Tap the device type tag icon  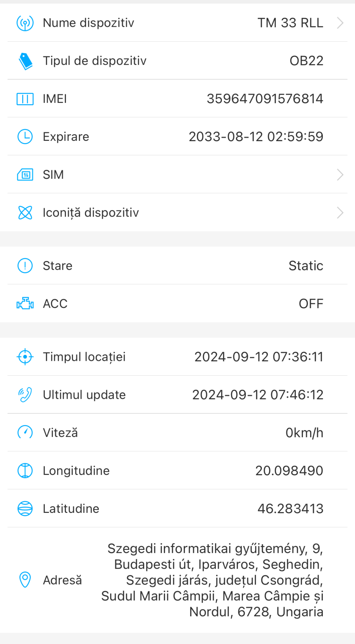tap(25, 61)
